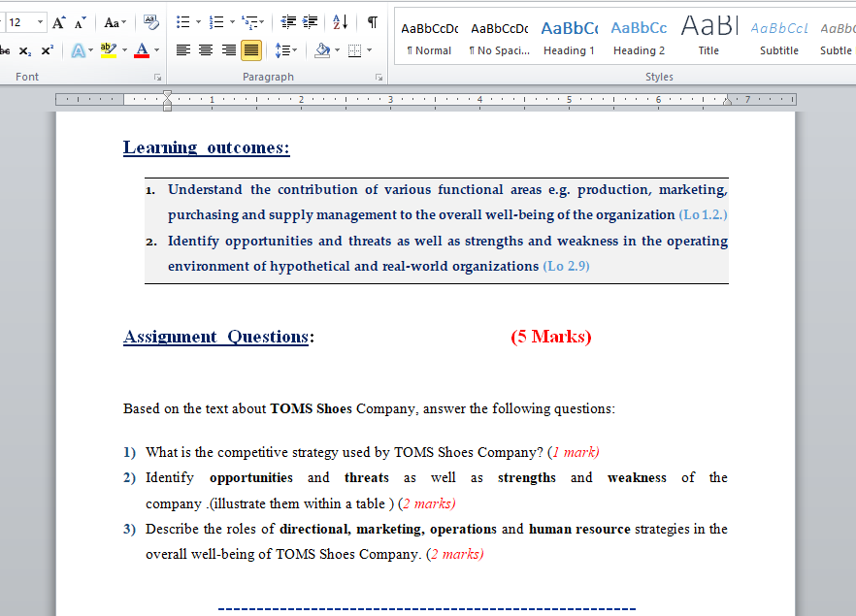The height and width of the screenshot is (616, 856).
Task: Click the Multilevel List icon
Action: (250, 22)
